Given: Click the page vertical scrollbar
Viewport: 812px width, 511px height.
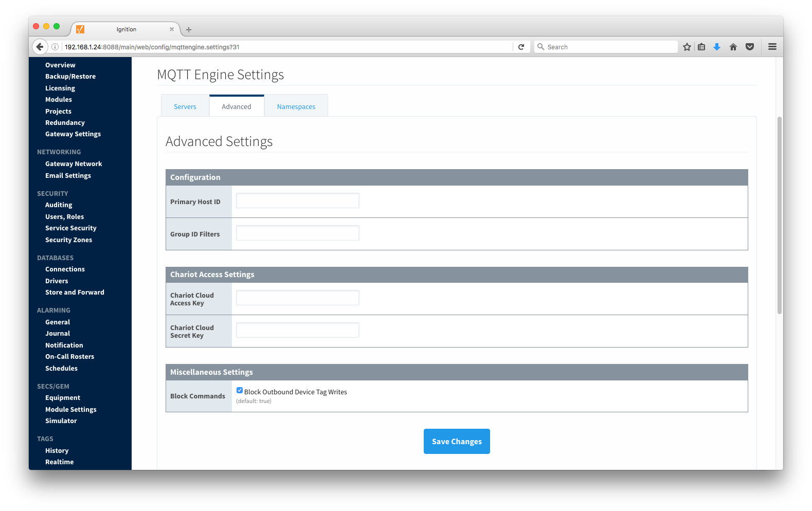Looking at the screenshot, I should tap(780, 215).
